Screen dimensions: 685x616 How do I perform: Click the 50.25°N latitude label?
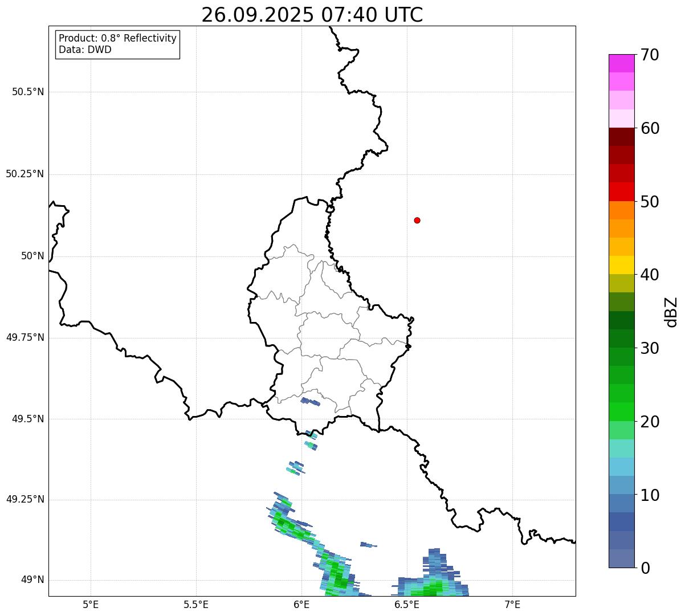(x=25, y=174)
